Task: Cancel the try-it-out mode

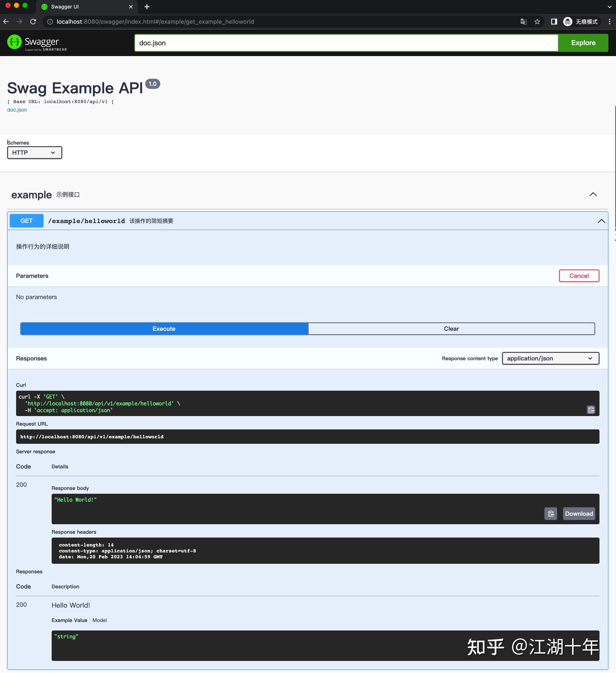Action: click(579, 276)
